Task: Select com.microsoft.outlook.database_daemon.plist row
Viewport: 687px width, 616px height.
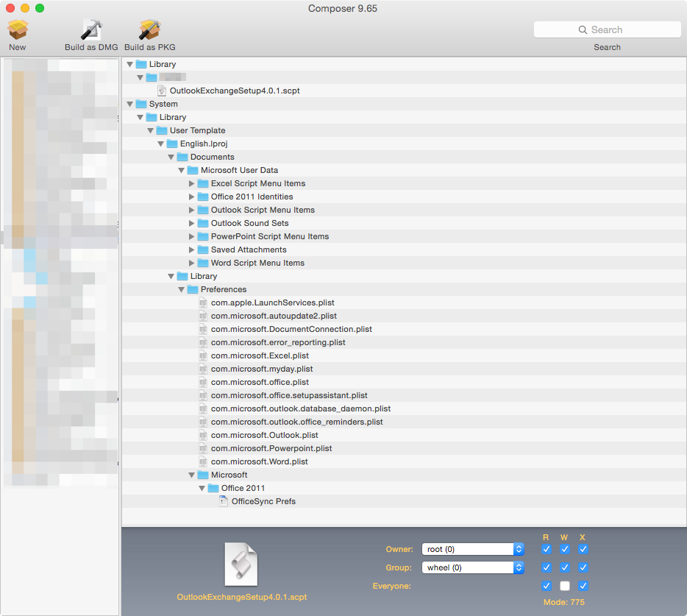Action: (x=404, y=408)
